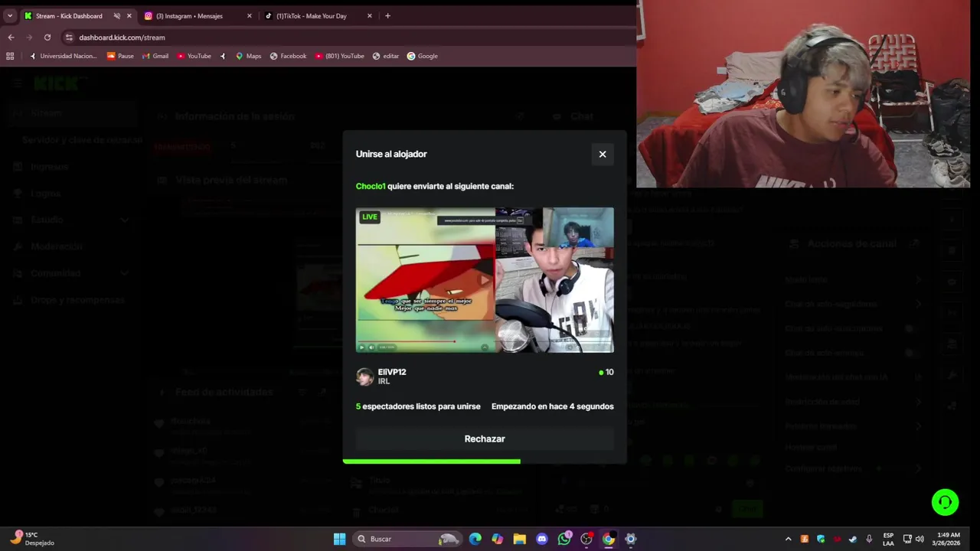Viewport: 980px width, 551px height.
Task: Open Microsoft Edge from the taskbar
Action: tap(475, 539)
